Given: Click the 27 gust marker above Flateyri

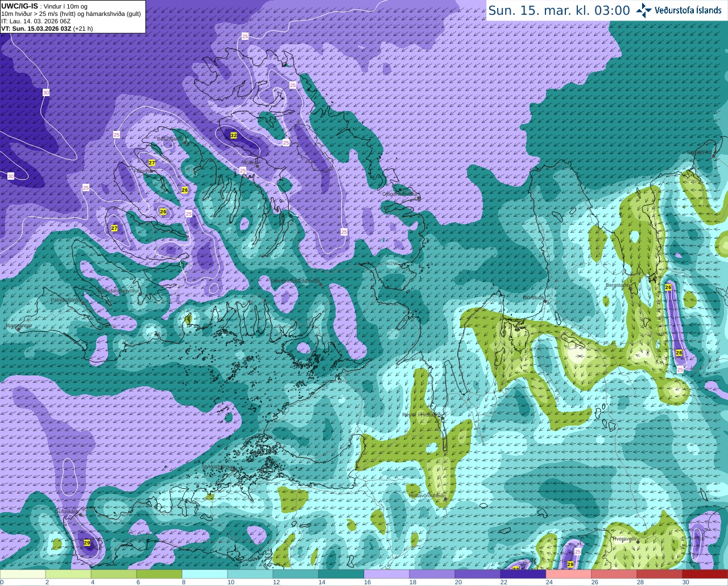Looking at the screenshot, I should point(152,163).
